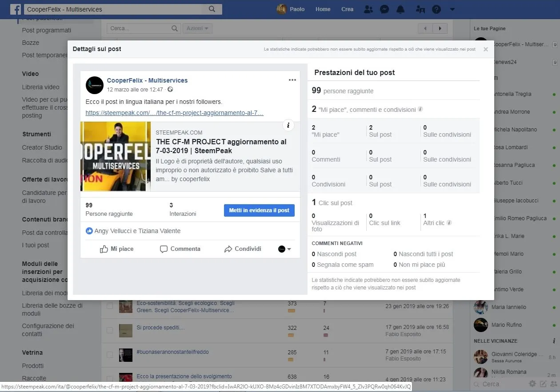Click info icon next to Altri clic
560x392 pixels.
[x=449, y=223]
